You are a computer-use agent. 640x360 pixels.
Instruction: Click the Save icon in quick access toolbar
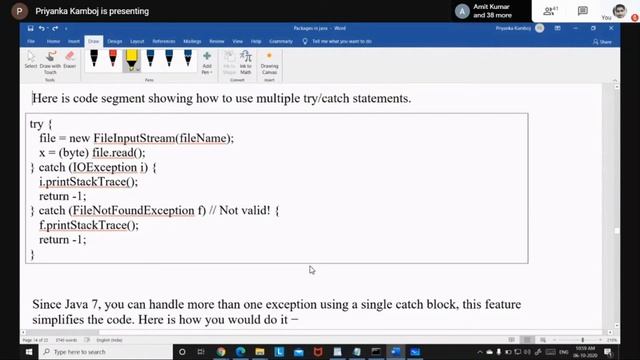pyautogui.click(x=30, y=28)
